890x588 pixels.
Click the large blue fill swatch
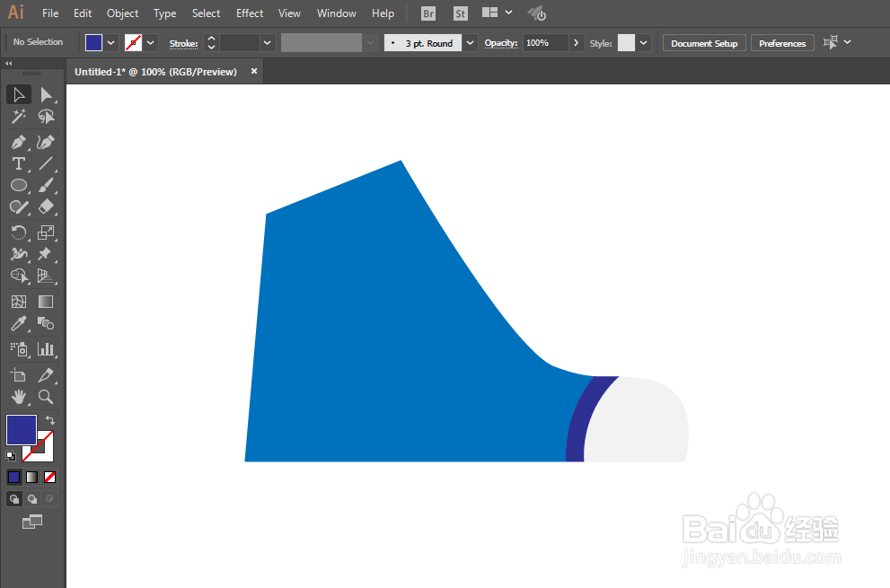(x=22, y=430)
